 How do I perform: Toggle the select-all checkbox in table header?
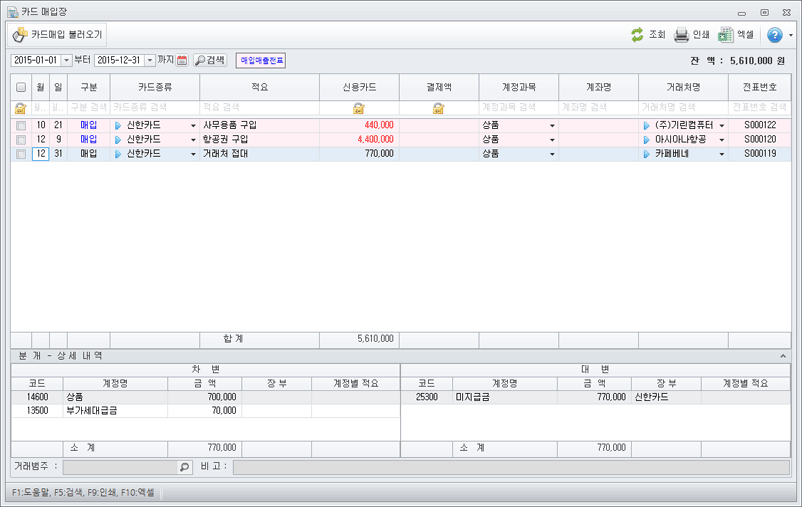[21, 87]
